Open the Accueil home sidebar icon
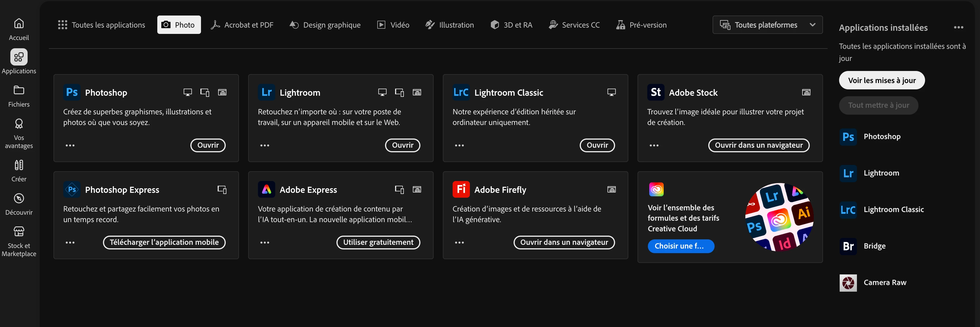980x327 pixels. coord(19,24)
